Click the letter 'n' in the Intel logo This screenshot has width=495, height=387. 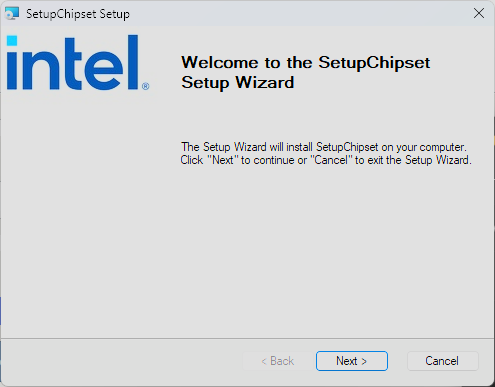pyautogui.click(x=42, y=70)
